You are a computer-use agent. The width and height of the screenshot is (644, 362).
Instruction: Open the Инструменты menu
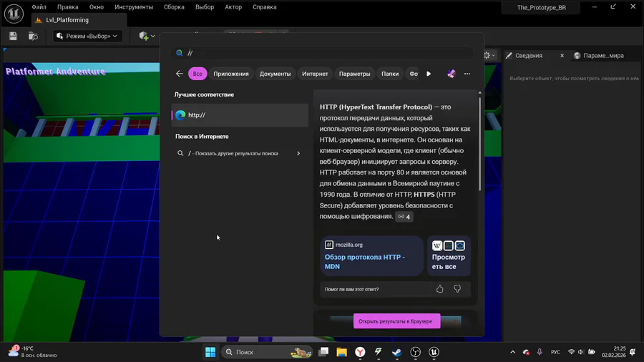(x=134, y=7)
